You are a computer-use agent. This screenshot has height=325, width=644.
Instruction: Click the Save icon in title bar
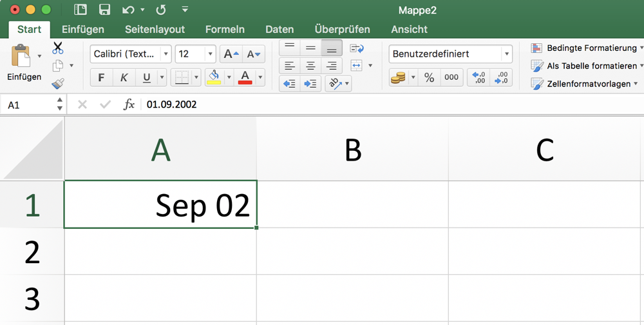[x=104, y=10]
